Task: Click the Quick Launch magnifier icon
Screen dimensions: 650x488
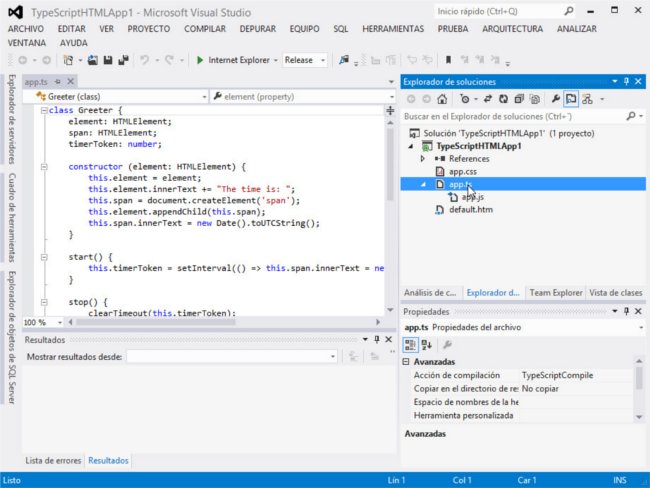Action: tap(569, 11)
